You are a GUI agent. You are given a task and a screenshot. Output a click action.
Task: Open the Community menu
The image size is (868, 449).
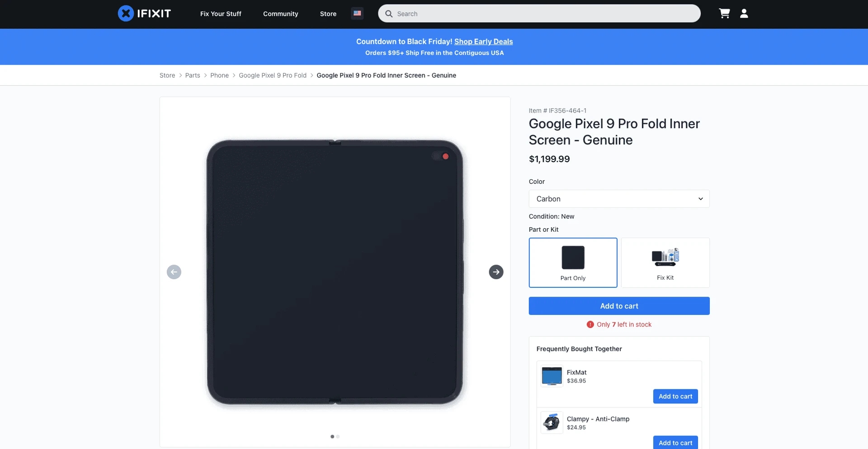[x=281, y=14]
